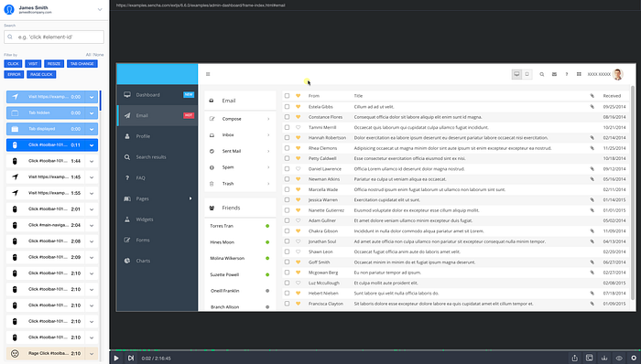This screenshot has height=364, width=641.
Task: Open Search results in the navigation
Action: tap(157, 157)
